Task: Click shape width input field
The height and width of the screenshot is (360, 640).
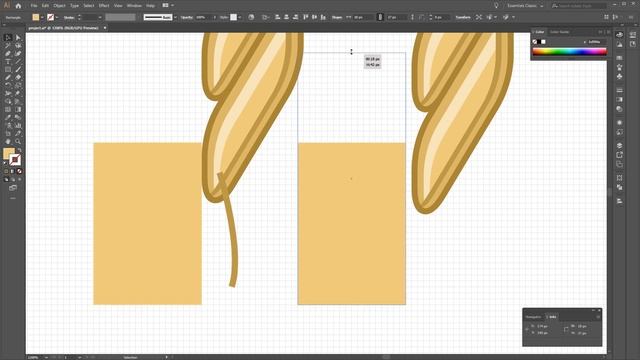Action: (x=363, y=17)
